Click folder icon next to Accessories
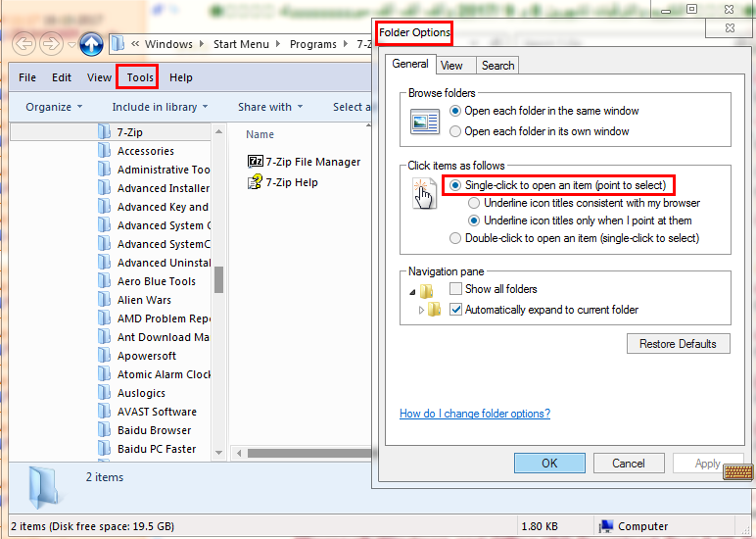756x539 pixels. 104,151
